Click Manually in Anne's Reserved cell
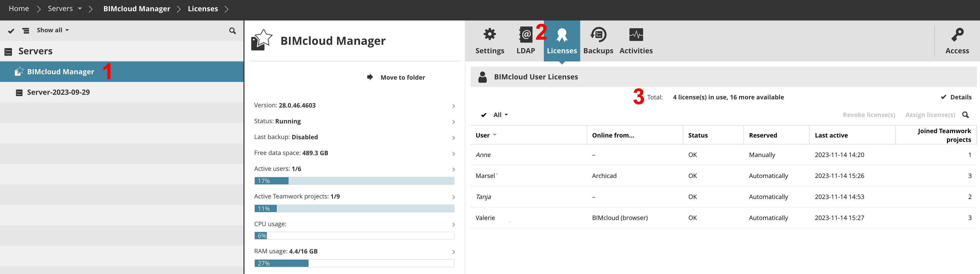This screenshot has height=274, width=980. pos(762,155)
